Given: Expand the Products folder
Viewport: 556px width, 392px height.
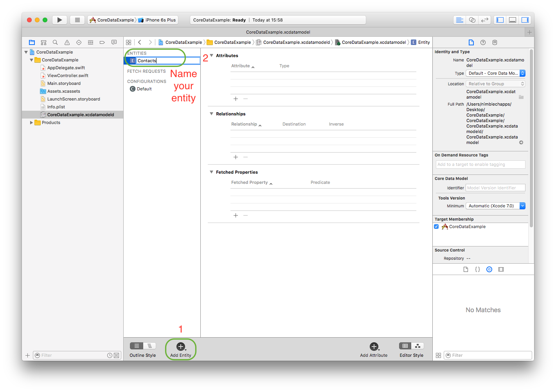Looking at the screenshot, I should point(32,122).
